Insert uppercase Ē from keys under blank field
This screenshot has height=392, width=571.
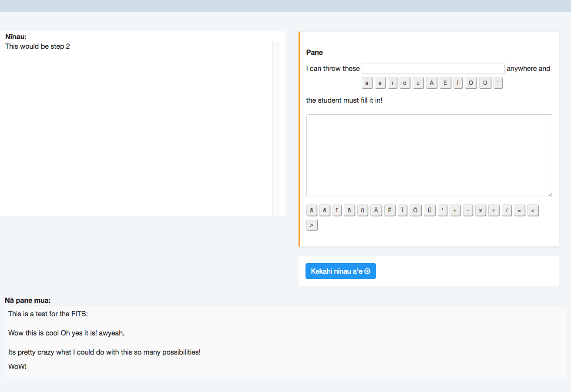[445, 83]
